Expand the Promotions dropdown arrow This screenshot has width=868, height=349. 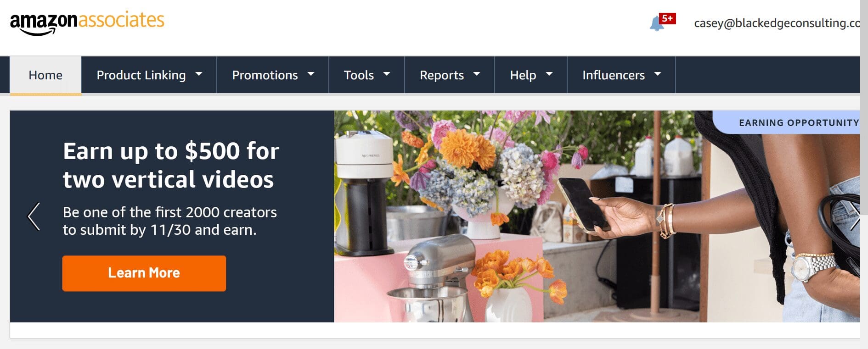[x=311, y=73]
